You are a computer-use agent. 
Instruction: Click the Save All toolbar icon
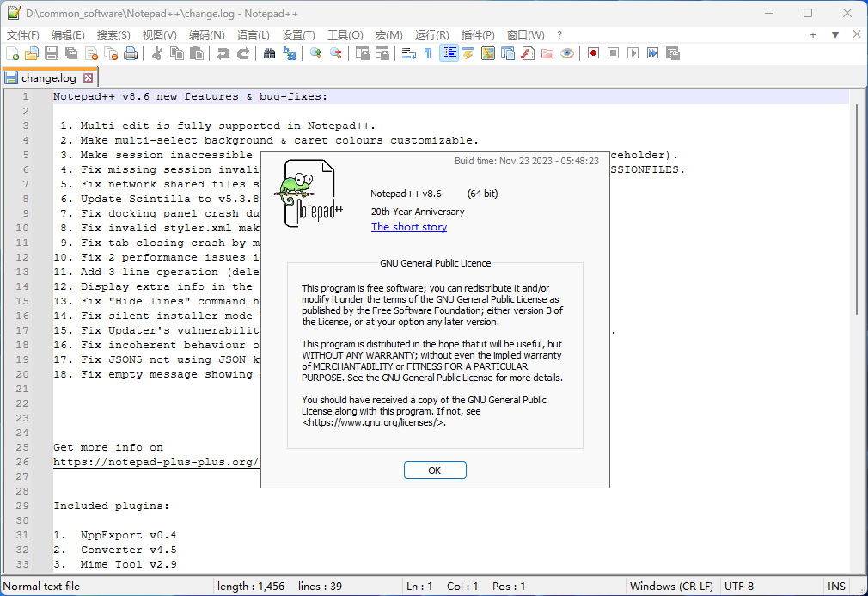click(x=71, y=53)
